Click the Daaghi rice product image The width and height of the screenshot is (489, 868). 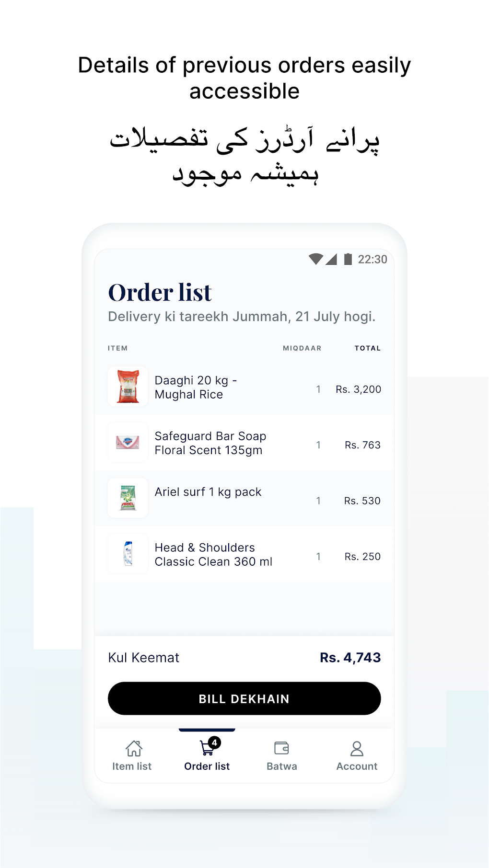[x=127, y=387]
